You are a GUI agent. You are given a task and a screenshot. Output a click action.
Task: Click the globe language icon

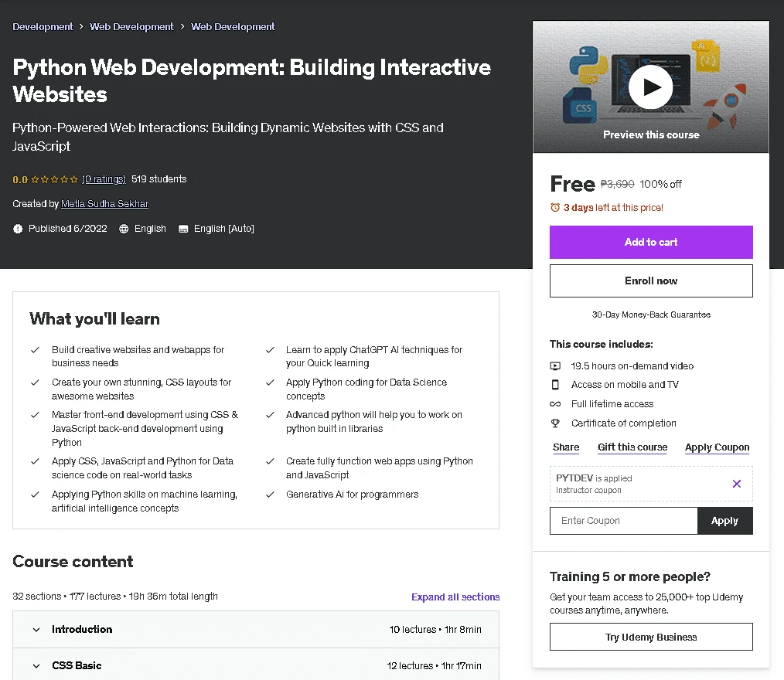124,229
